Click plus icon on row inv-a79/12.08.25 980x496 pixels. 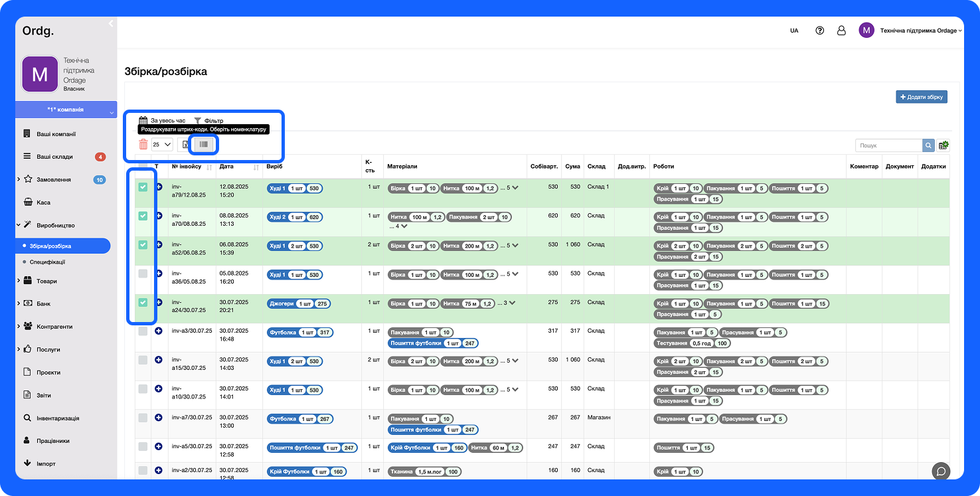pos(158,187)
